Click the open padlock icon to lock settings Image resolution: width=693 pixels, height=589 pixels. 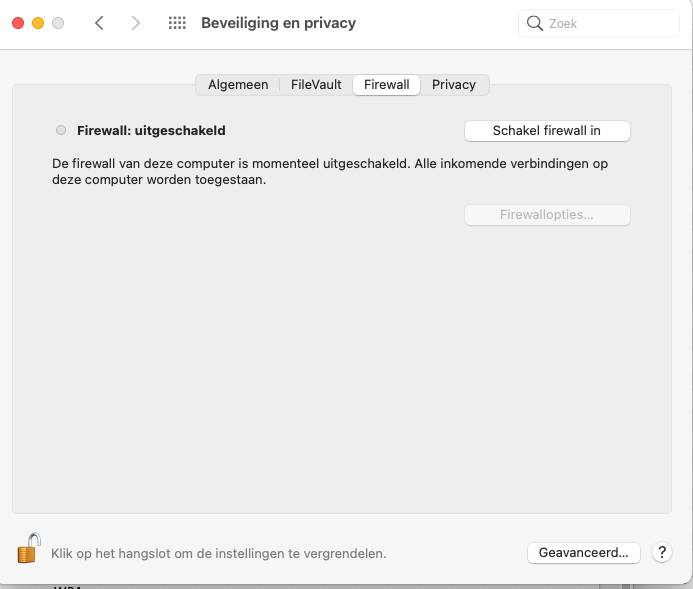coord(29,548)
